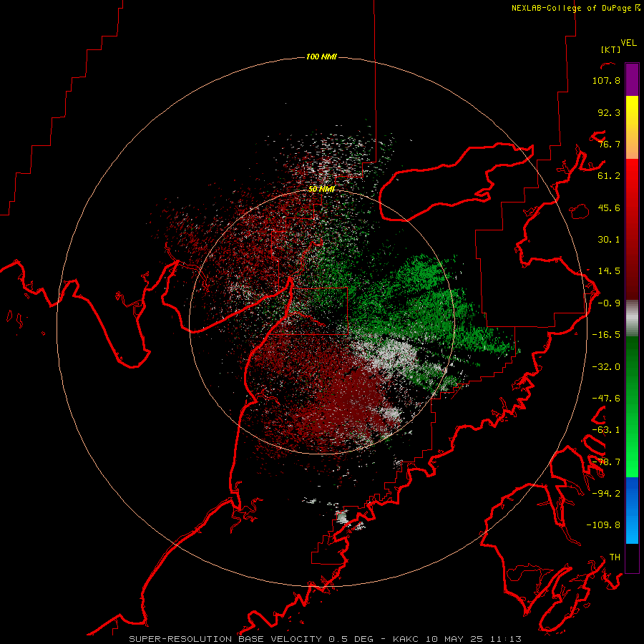Click the SUPER-RESOLUTION BASE VELOCITY caption text

(x=225, y=639)
